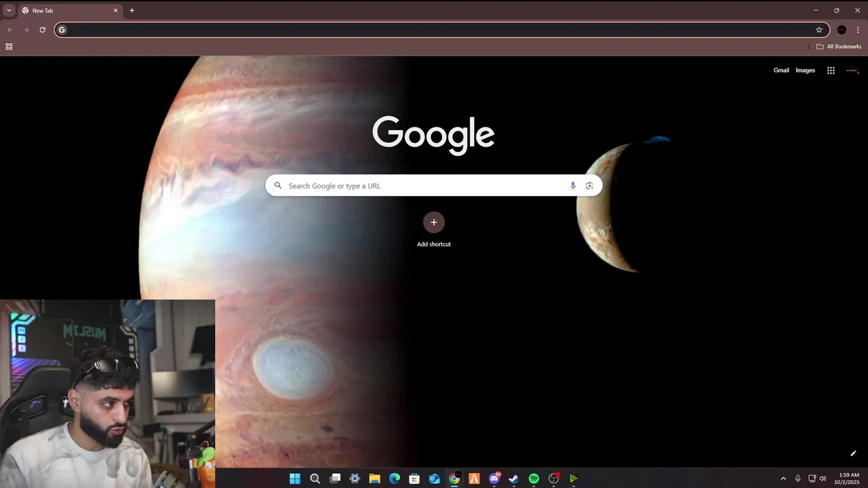Open a new tab with plus button
The image size is (868, 488).
[132, 11]
